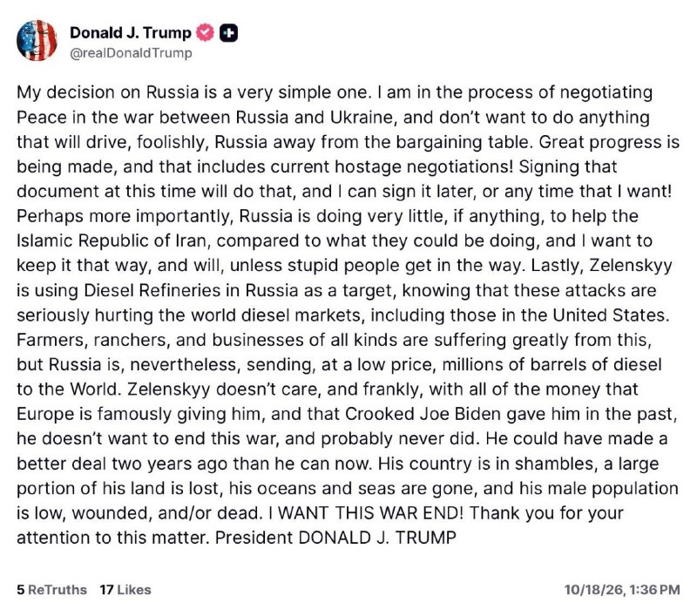Open the flag-painted profile avatar
The height and width of the screenshot is (616, 697).
[37, 40]
